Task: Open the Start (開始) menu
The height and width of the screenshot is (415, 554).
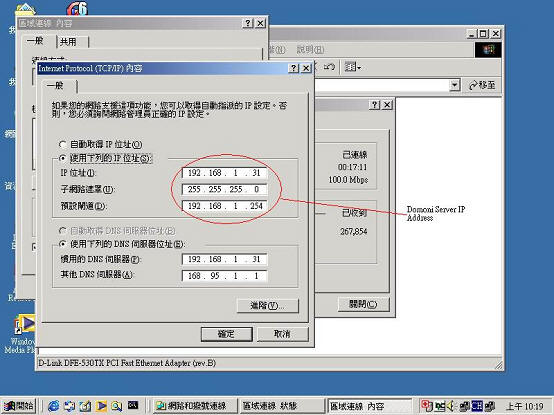Action: coord(18,406)
